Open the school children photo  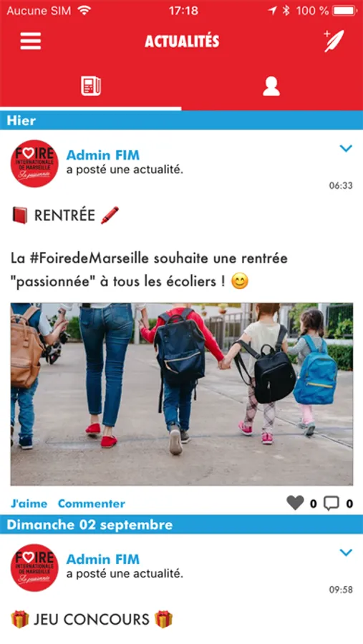point(182,394)
